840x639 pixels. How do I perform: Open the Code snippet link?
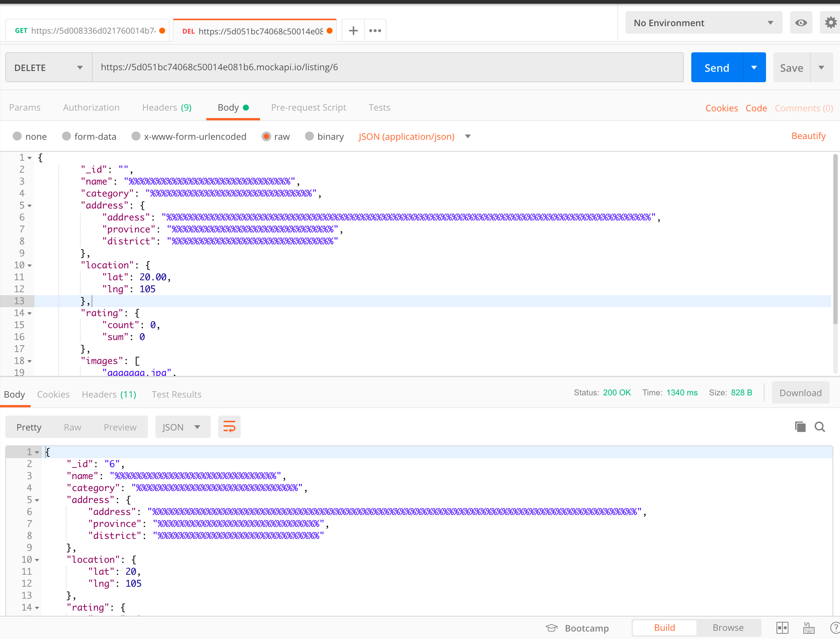coord(756,108)
